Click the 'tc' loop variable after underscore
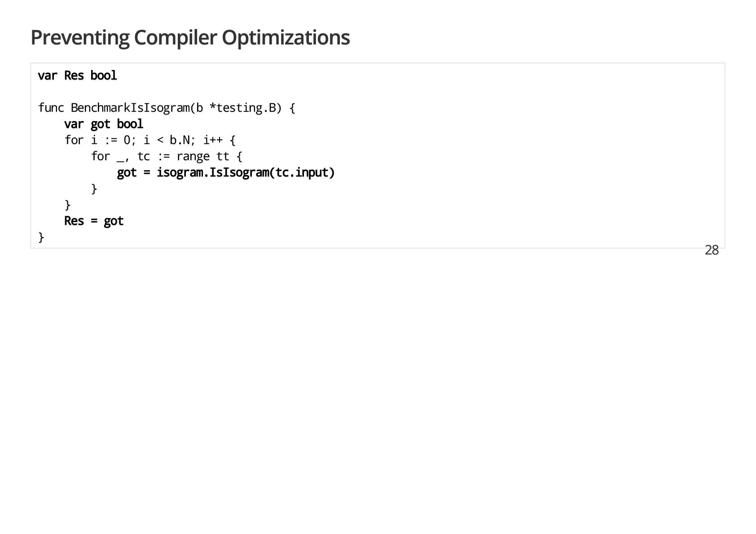 pos(144,156)
